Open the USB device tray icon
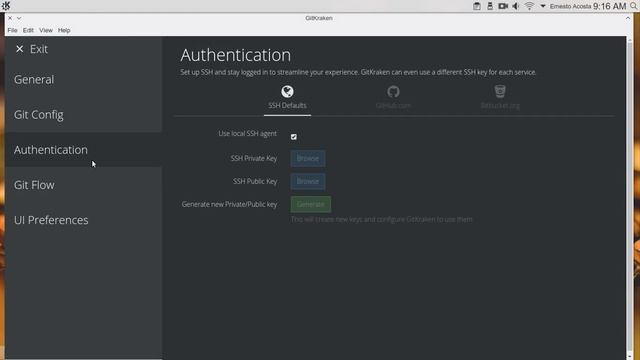Viewport: 640px width, 360px height. (490, 6)
